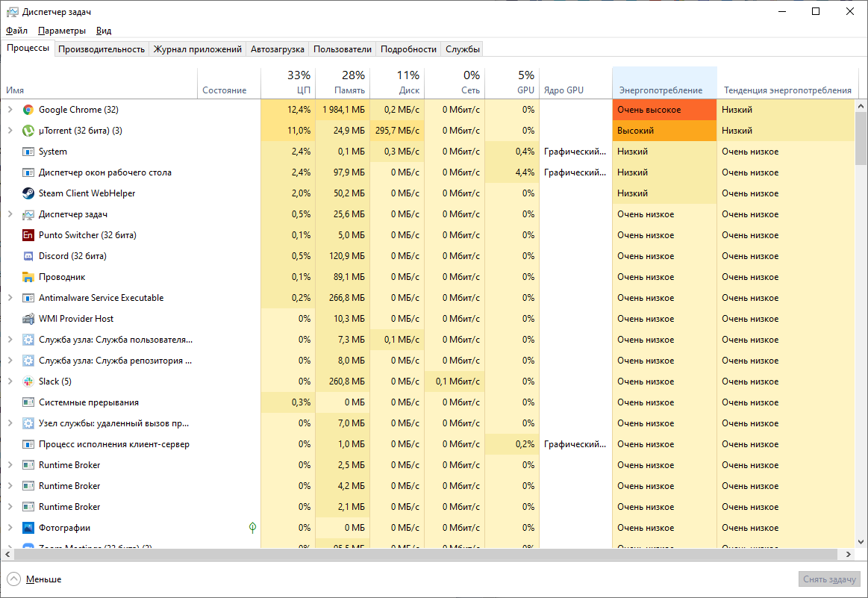Click the Снять задачу button
868x598 pixels.
coord(830,579)
